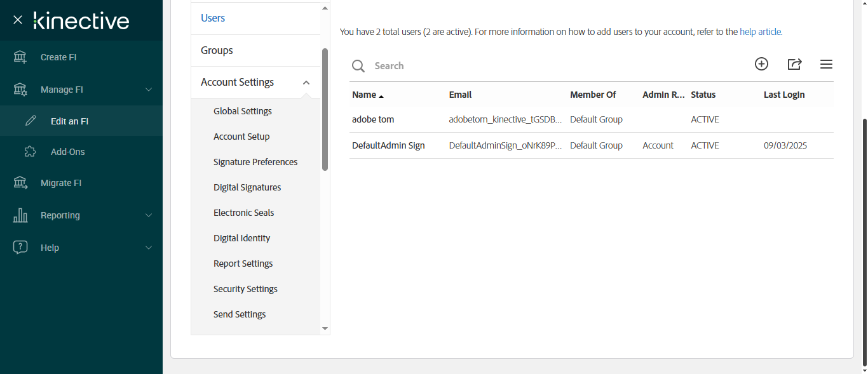This screenshot has height=374, width=868.
Task: Click the Migrate FI icon
Action: [20, 183]
